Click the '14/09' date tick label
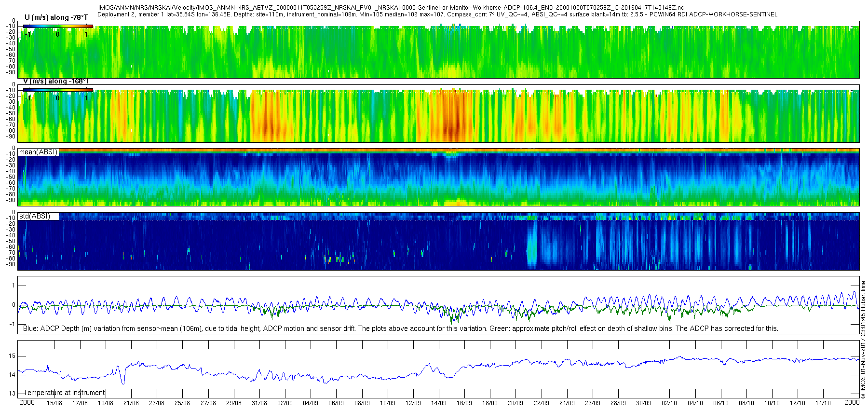This screenshot has height=410, width=868. pos(439,403)
